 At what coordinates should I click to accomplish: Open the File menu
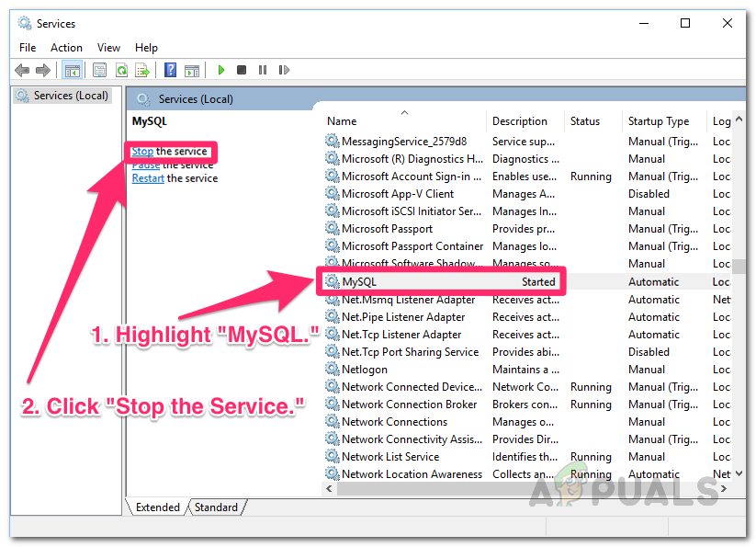click(28, 48)
